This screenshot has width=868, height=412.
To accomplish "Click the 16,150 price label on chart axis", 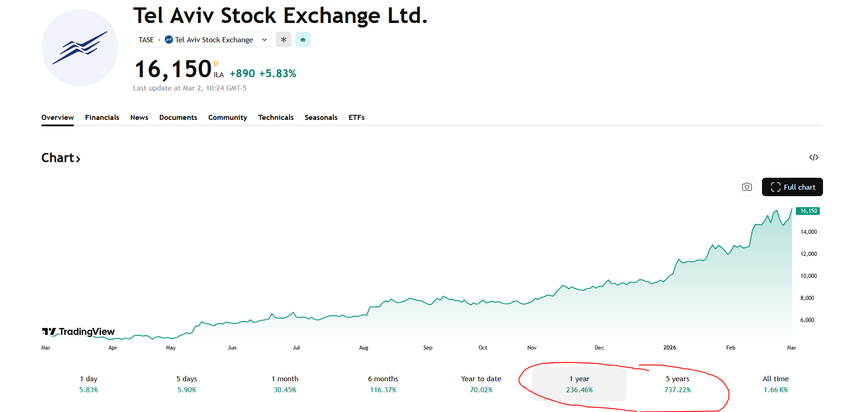I will 808,211.
